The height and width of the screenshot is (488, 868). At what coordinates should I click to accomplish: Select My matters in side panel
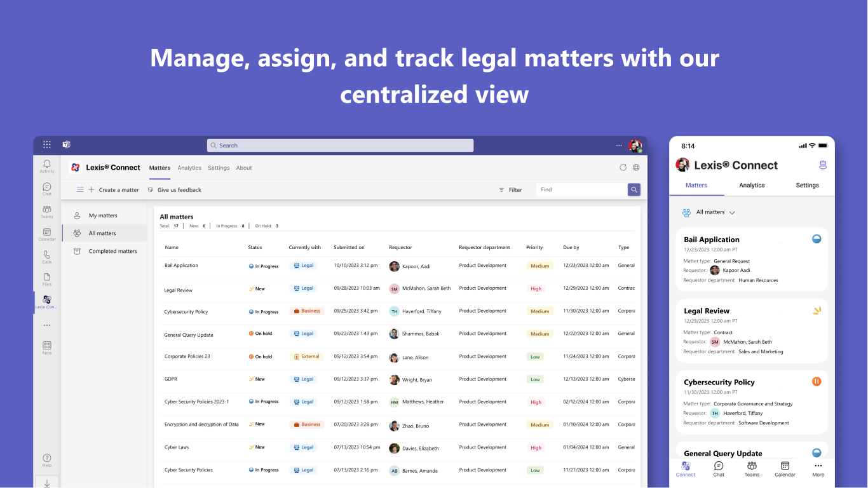[x=104, y=215]
